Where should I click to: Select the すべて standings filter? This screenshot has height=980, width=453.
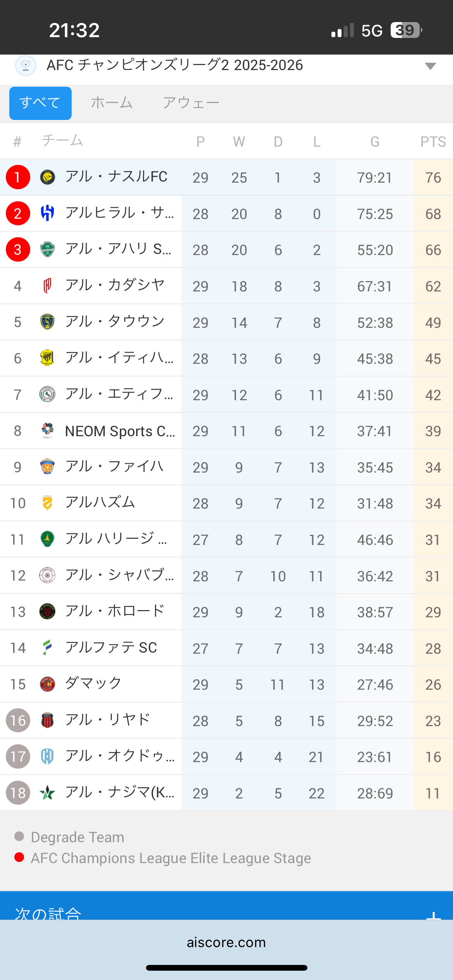click(40, 103)
